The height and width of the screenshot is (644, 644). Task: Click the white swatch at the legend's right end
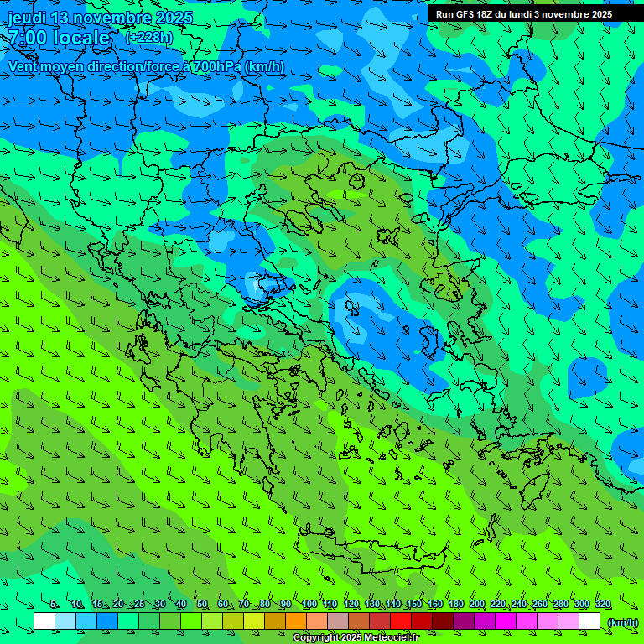pos(589,621)
